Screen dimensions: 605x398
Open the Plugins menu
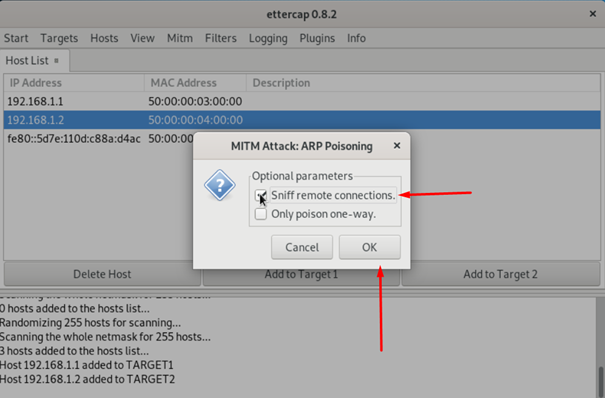[317, 38]
